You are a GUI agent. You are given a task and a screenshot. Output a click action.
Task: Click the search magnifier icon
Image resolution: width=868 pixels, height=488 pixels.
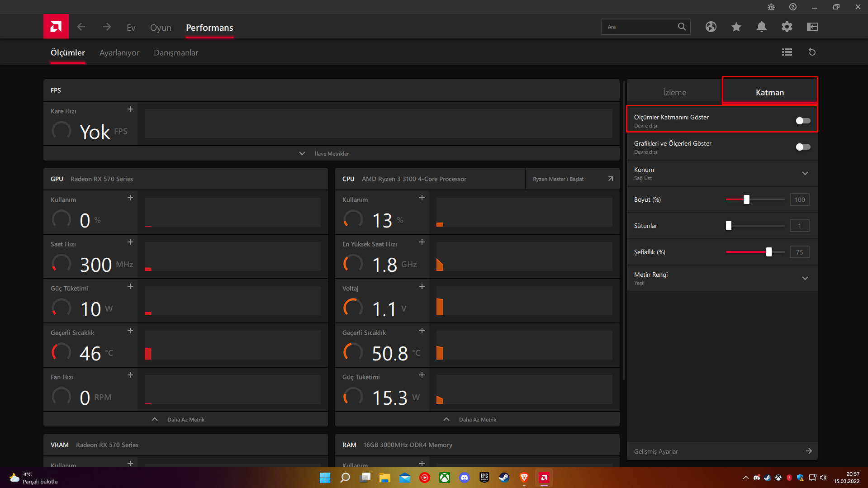(682, 27)
